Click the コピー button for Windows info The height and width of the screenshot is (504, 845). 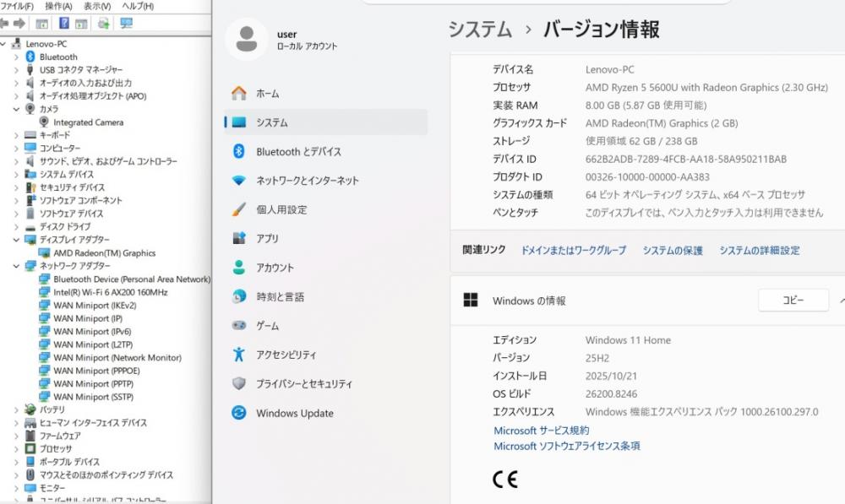click(x=793, y=300)
